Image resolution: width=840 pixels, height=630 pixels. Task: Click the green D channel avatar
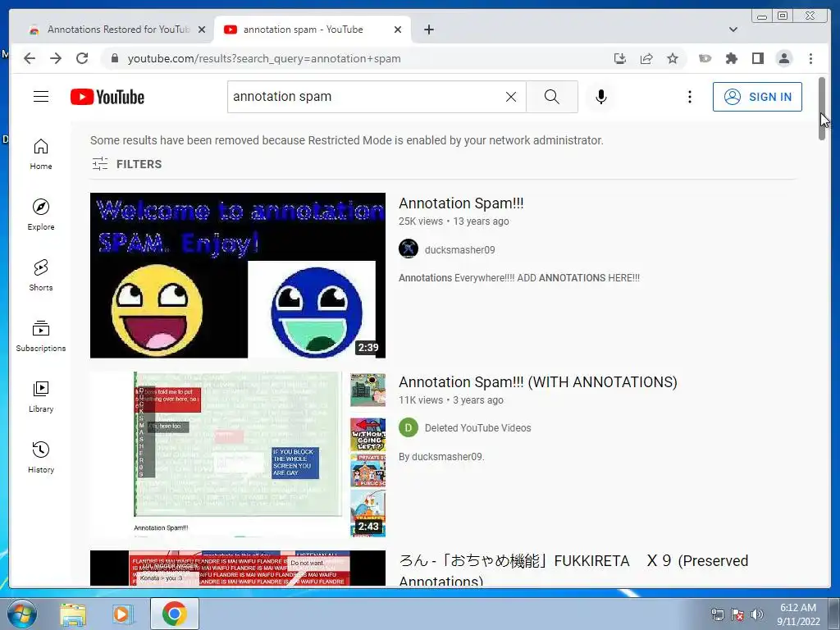point(409,427)
